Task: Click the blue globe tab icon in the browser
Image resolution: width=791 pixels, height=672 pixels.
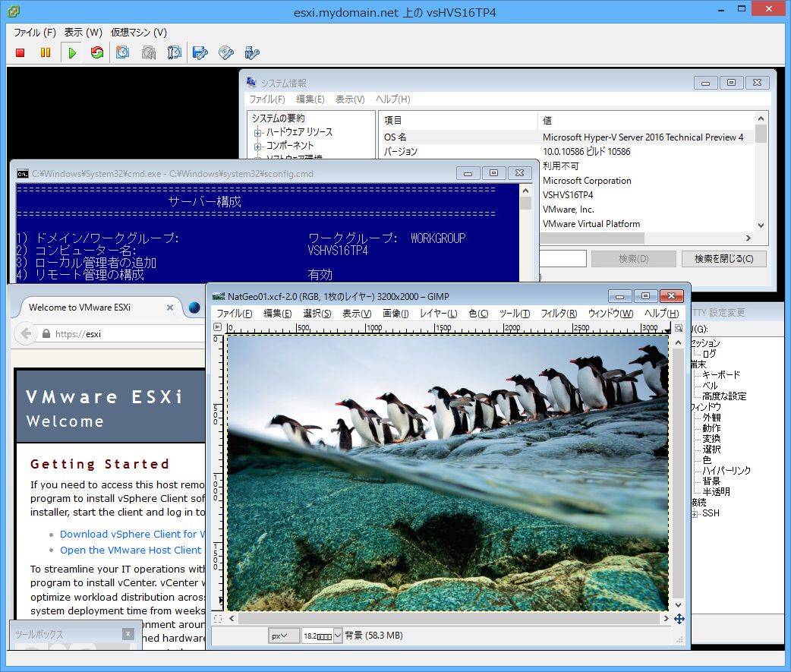Action: pyautogui.click(x=194, y=308)
